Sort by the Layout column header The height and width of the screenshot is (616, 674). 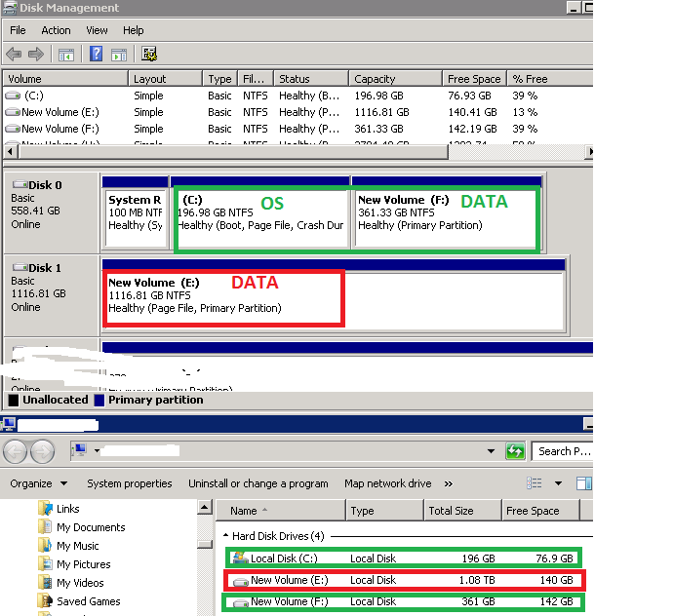click(x=165, y=79)
